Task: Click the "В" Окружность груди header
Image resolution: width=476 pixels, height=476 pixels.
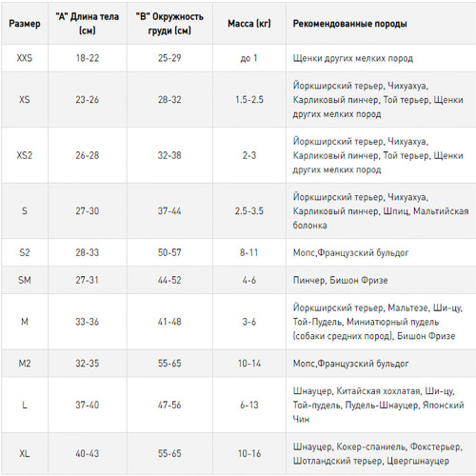Action: click(169, 23)
